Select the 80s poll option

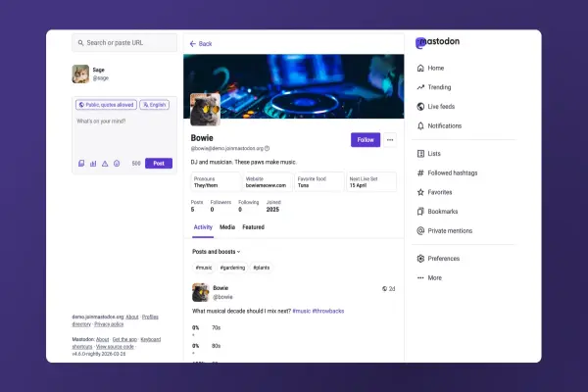[206, 346]
